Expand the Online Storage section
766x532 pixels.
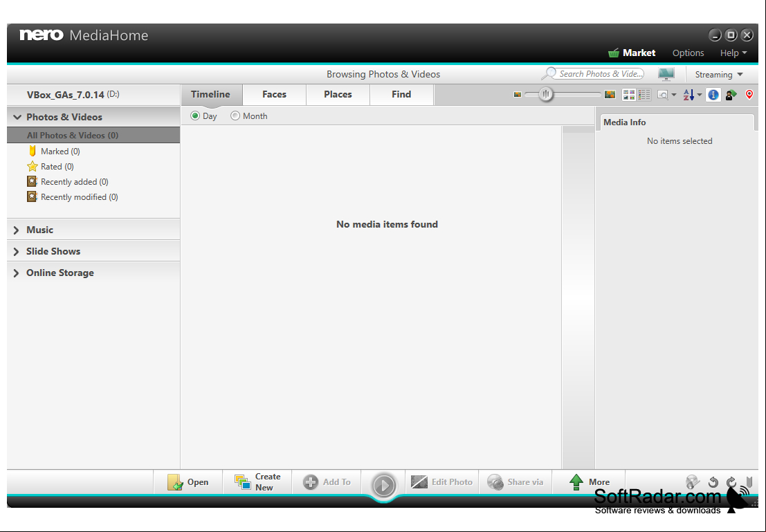coord(16,273)
